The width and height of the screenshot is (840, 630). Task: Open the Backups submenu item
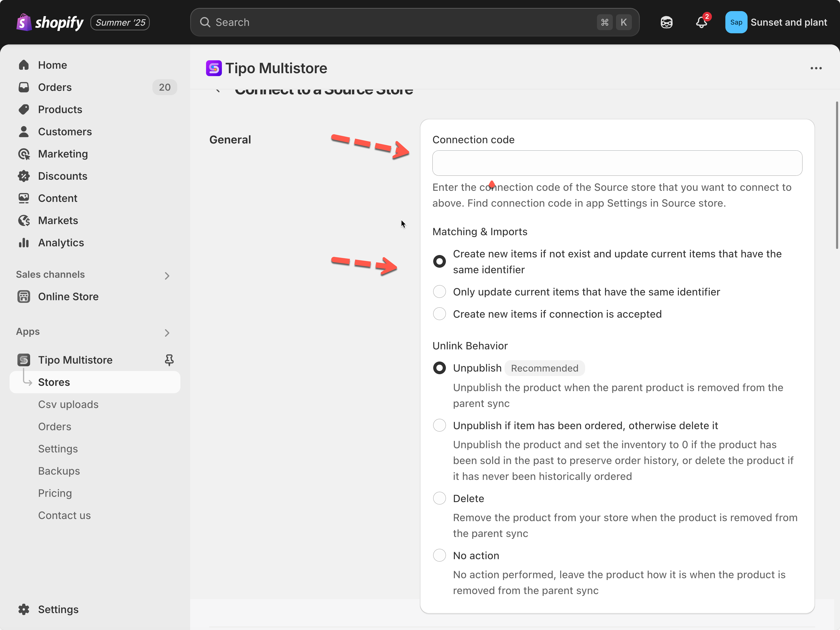(x=59, y=471)
